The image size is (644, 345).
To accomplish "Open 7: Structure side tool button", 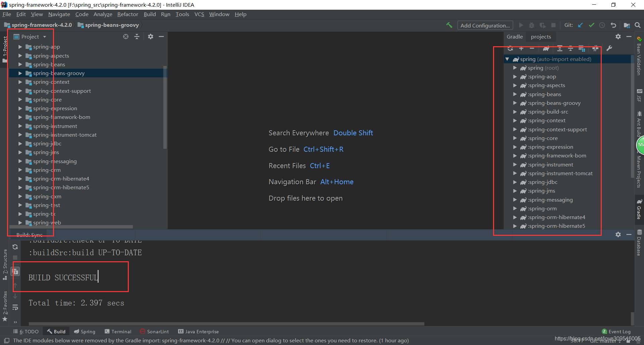I will coord(5,265).
